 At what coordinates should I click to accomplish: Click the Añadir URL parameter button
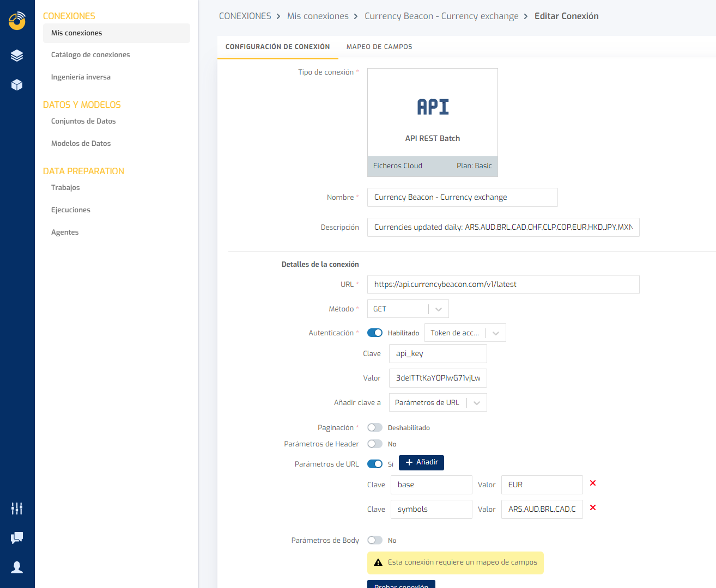pos(422,462)
